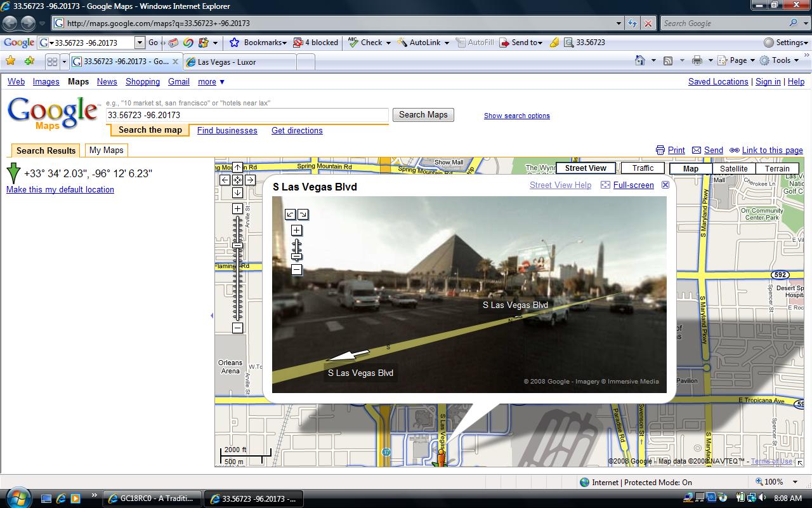Collapse the left results panel arrow
The image size is (812, 508).
coord(212,316)
